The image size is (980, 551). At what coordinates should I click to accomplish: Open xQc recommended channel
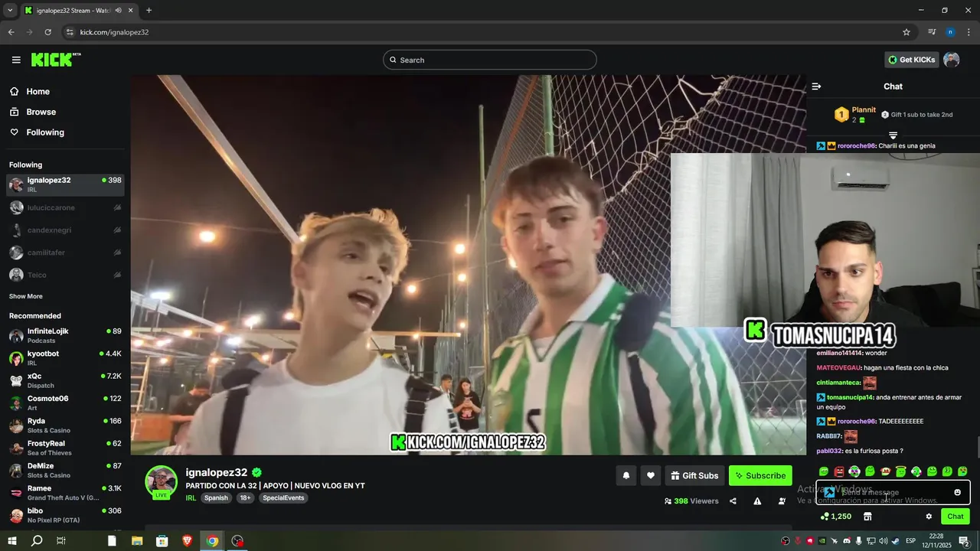click(x=65, y=380)
